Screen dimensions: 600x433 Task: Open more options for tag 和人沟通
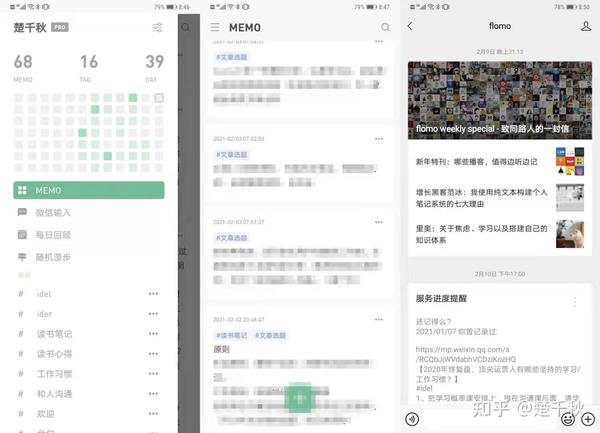(153, 394)
